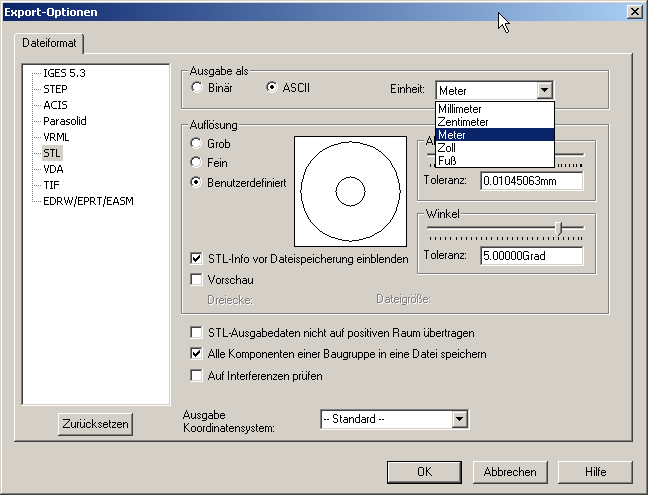Adjust the Winkel tolerance slider handle
The height and width of the screenshot is (495, 648).
pos(559,229)
